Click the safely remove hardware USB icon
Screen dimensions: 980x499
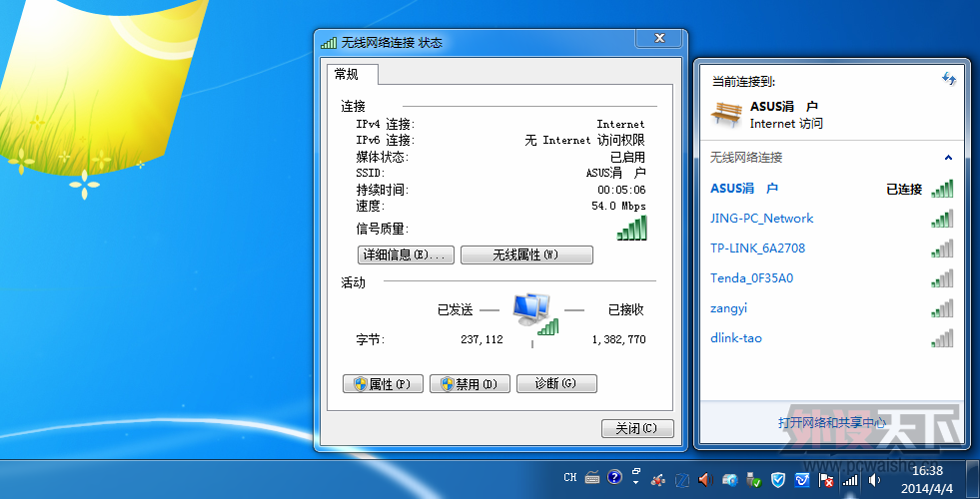754,480
